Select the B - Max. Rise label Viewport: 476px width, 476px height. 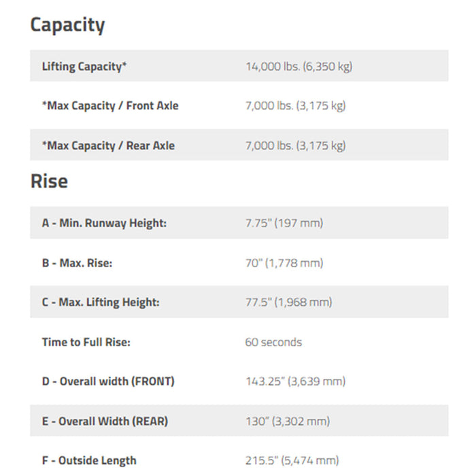tap(77, 263)
